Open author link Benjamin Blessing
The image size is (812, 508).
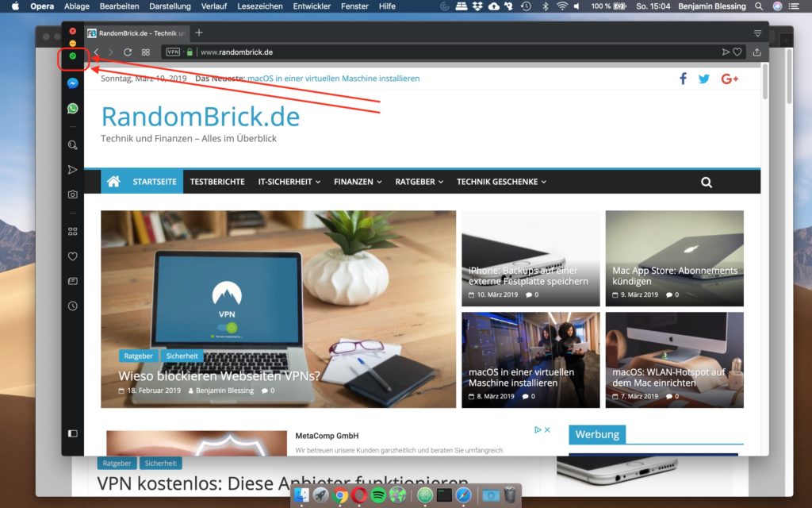click(x=224, y=391)
